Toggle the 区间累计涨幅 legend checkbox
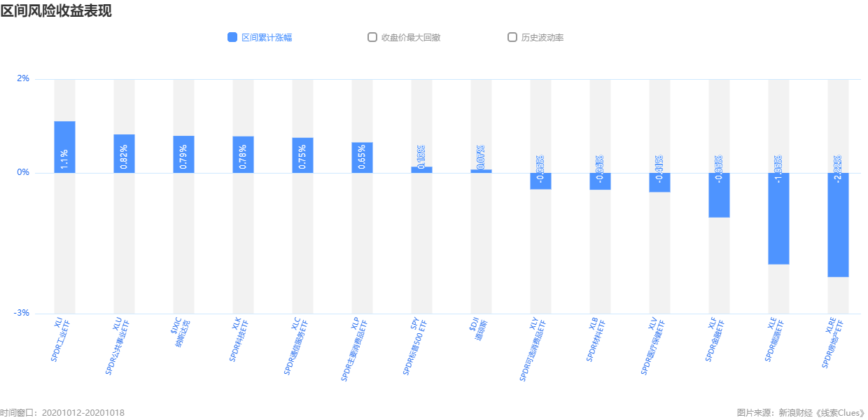 point(232,38)
